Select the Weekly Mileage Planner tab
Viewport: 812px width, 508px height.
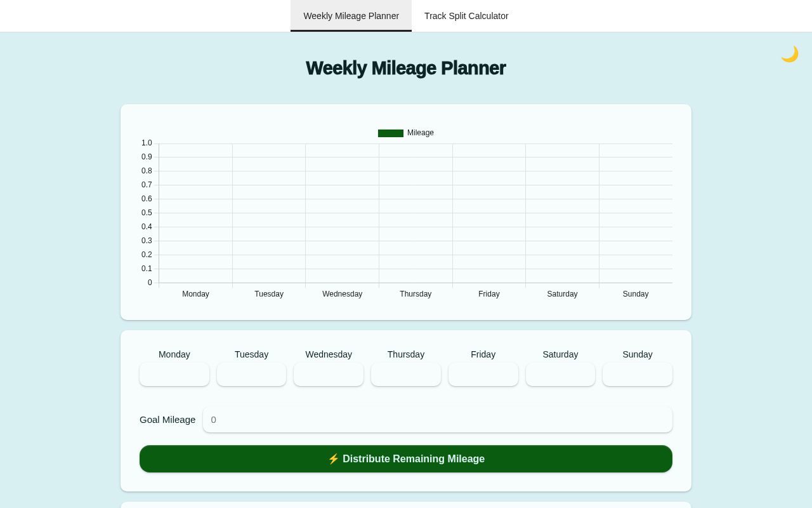pyautogui.click(x=351, y=16)
